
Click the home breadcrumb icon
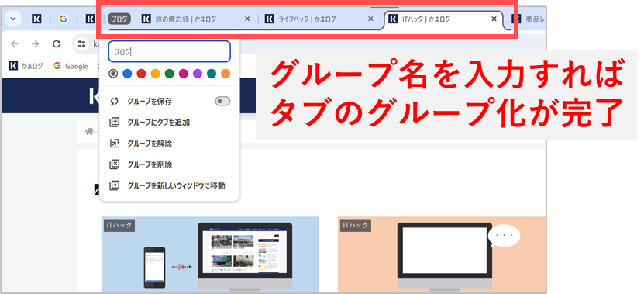[88, 132]
